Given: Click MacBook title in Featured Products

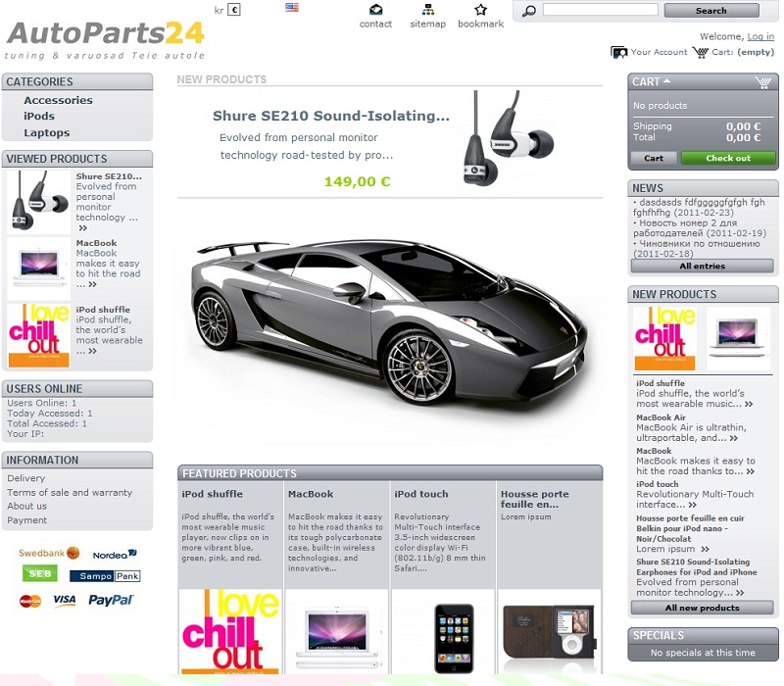Looking at the screenshot, I should pyautogui.click(x=311, y=494).
